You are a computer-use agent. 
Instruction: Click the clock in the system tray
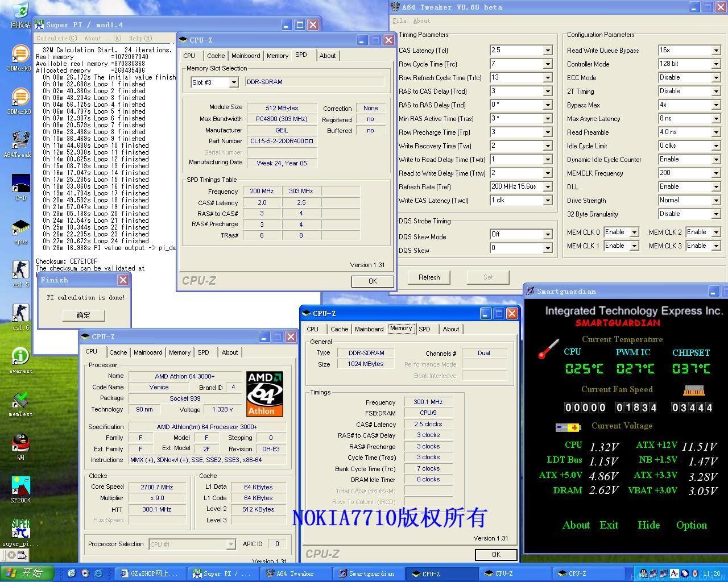712,573
